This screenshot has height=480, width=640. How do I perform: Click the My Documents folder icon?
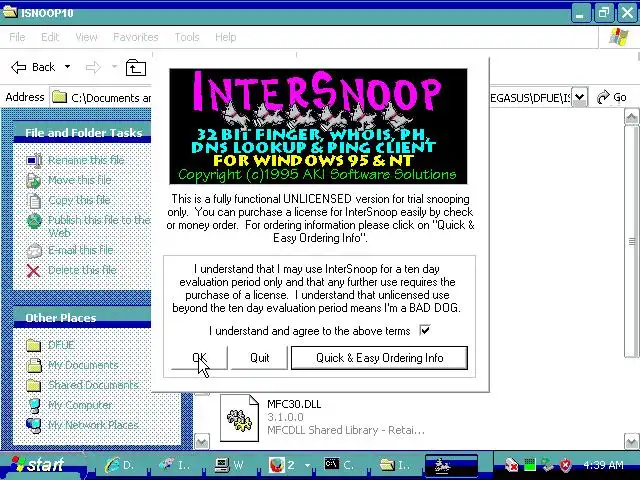[34, 365]
